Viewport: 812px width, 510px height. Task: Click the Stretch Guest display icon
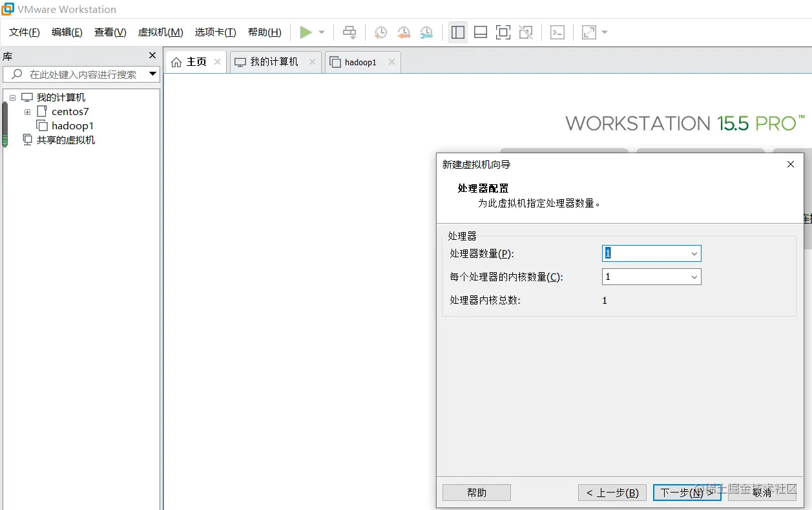[x=589, y=32]
